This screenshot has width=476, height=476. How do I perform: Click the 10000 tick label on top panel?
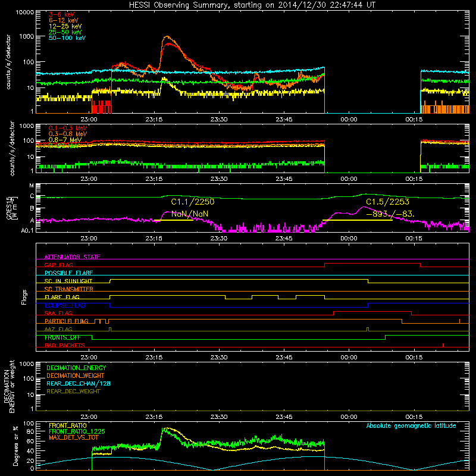(x=25, y=12)
